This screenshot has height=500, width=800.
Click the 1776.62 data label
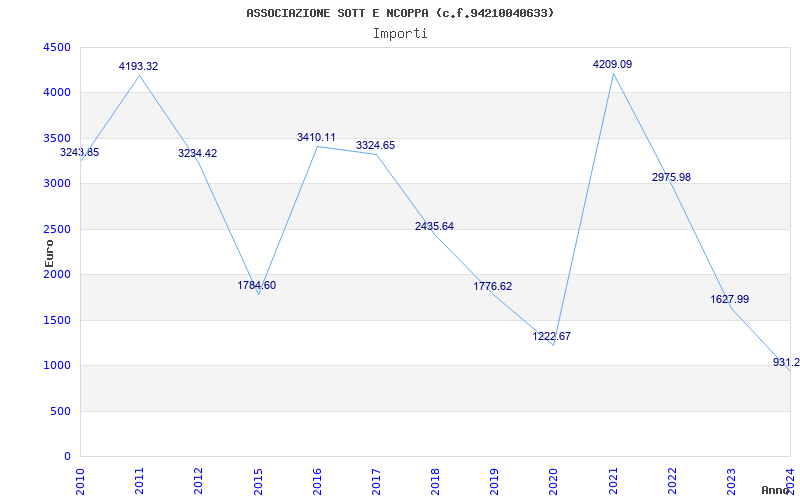pos(492,286)
